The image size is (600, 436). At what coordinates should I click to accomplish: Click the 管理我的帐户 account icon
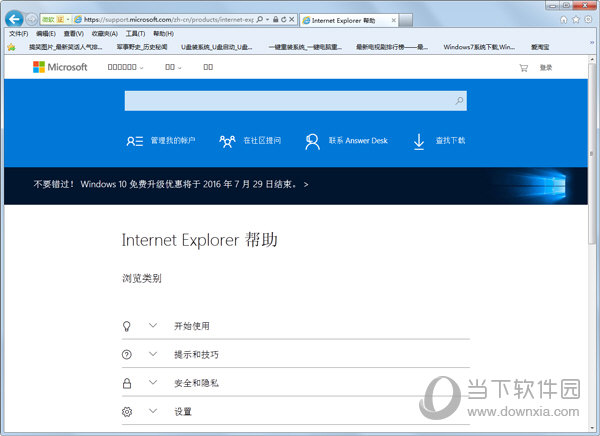click(135, 141)
